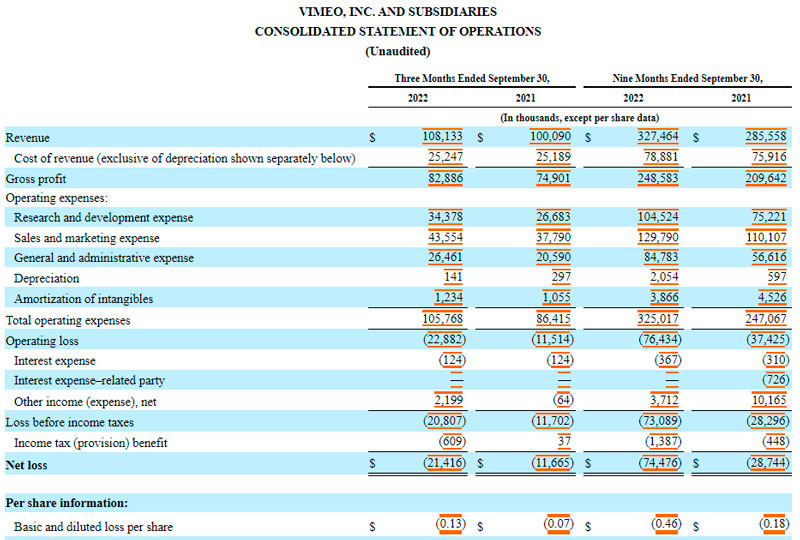This screenshot has width=800, height=540.
Task: Select Other income value 3,712
Action: coord(664,400)
